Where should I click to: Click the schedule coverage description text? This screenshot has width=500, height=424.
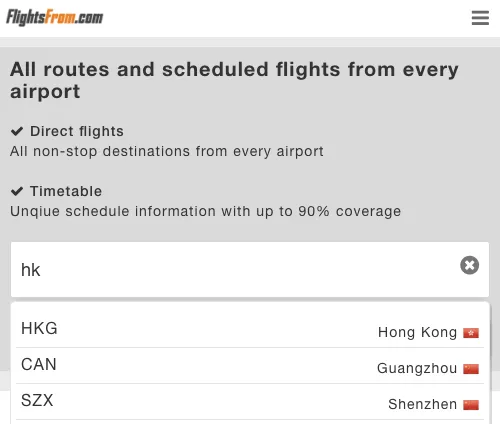[205, 211]
